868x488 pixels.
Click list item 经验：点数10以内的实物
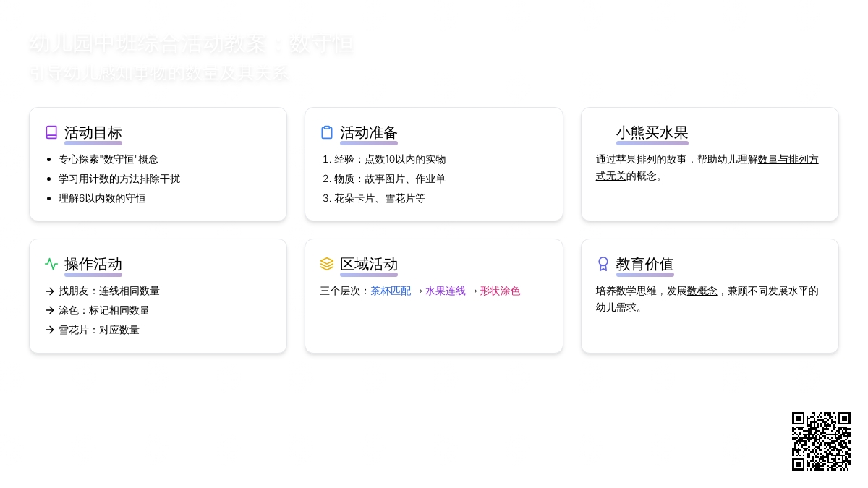390,160
